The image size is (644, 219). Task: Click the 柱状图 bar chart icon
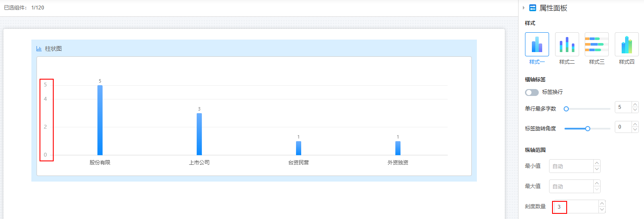(39, 49)
